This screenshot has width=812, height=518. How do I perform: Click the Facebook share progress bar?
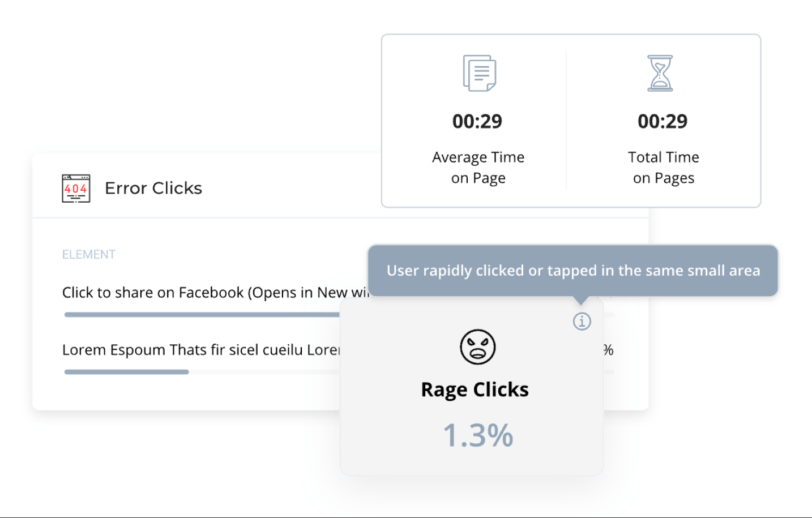coord(202,315)
